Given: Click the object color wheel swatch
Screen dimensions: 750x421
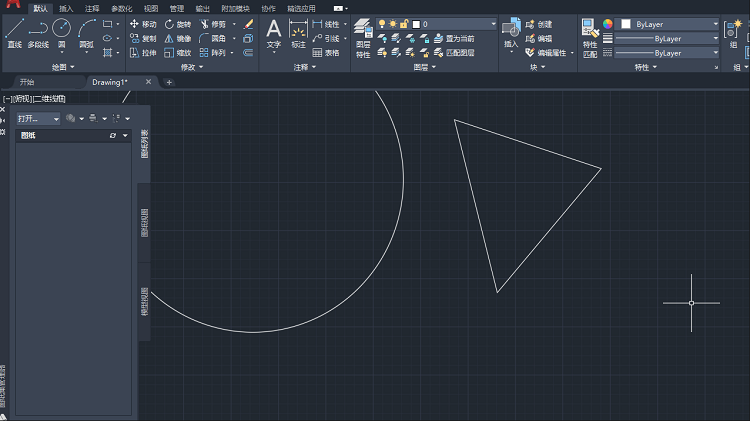Looking at the screenshot, I should [x=607, y=23].
